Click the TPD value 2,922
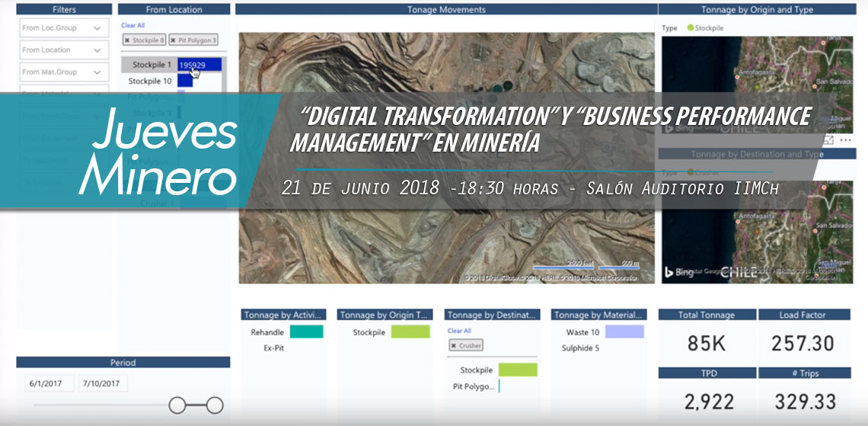The image size is (868, 426). click(x=709, y=402)
